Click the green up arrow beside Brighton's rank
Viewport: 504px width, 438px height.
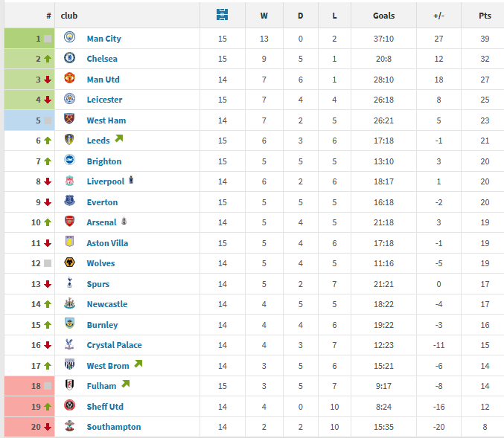[x=48, y=161]
